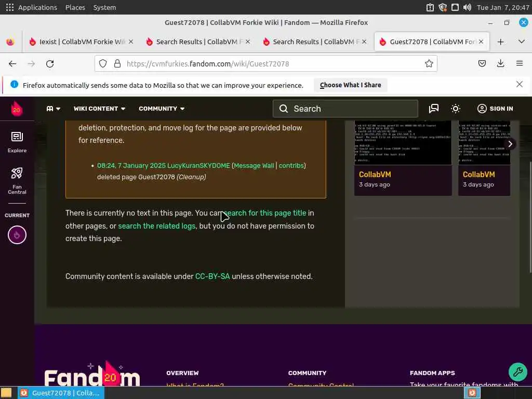The width and height of the screenshot is (532, 399).
Task: Open first CollabVM screenshot thumbnail
Action: click(403, 142)
